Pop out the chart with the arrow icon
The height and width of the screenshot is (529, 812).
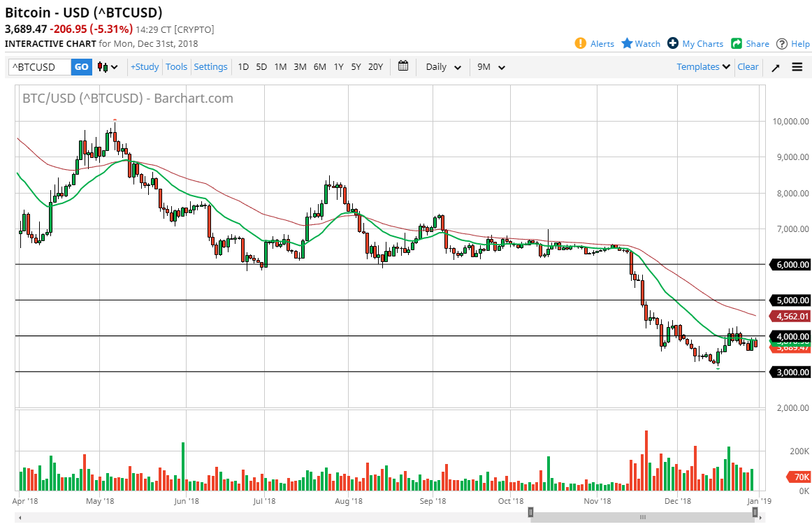(x=776, y=66)
